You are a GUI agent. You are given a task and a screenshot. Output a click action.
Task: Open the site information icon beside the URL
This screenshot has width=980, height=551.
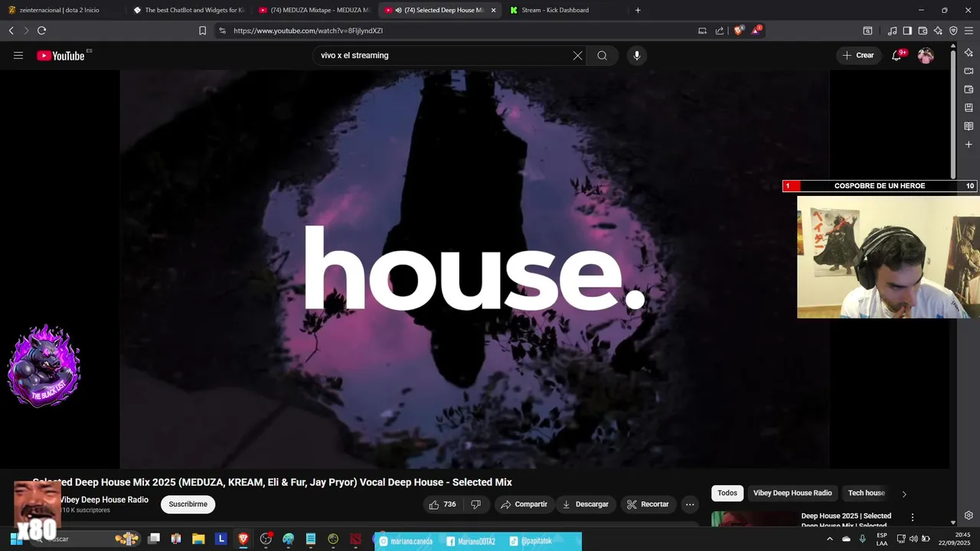[222, 31]
